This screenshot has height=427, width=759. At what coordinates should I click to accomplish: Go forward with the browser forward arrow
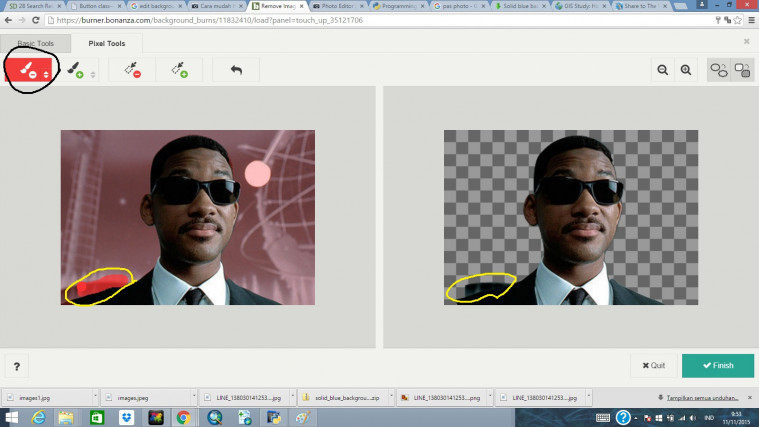[22, 20]
